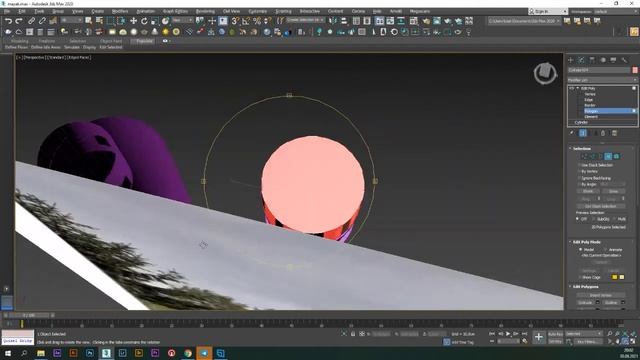Enable Ignore Backfacing checkbox
Screen dimensions: 640x360
579,178
